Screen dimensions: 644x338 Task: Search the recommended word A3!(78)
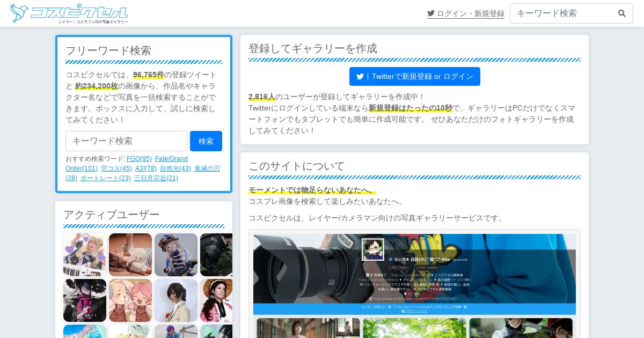coord(146,168)
